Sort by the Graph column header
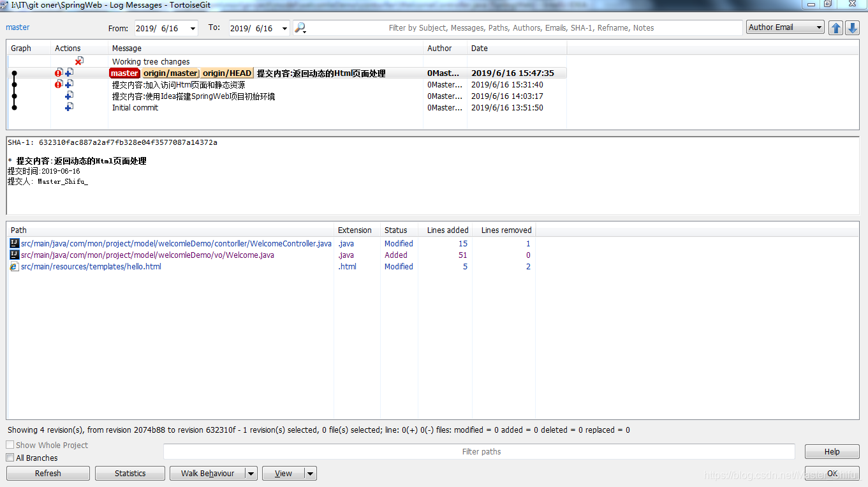Image resolution: width=868 pixels, height=487 pixels. [29, 48]
